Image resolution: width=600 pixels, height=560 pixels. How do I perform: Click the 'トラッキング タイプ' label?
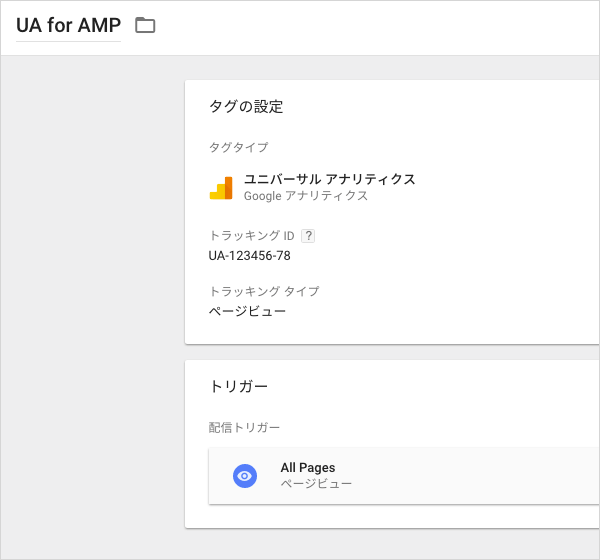point(264,291)
